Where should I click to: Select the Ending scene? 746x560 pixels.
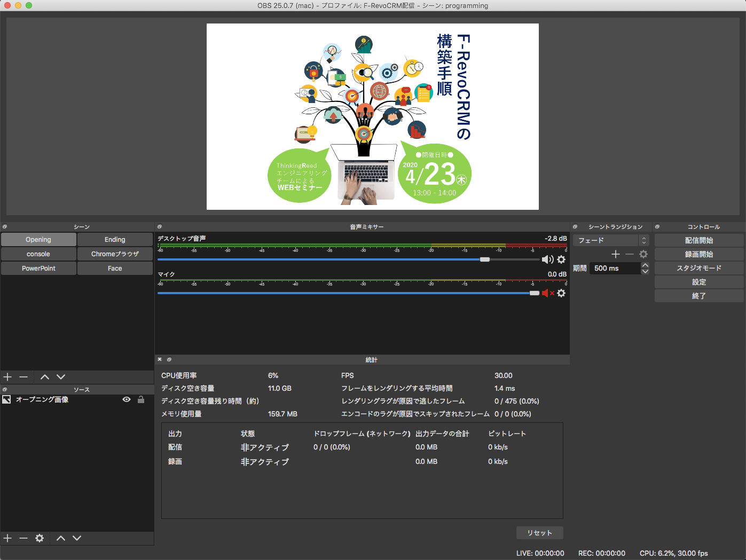pos(115,240)
